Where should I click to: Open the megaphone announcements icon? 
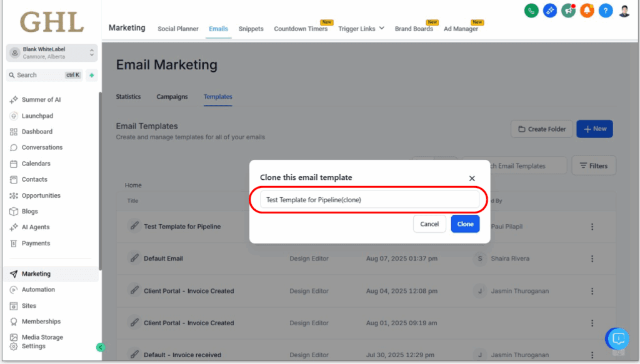[568, 11]
